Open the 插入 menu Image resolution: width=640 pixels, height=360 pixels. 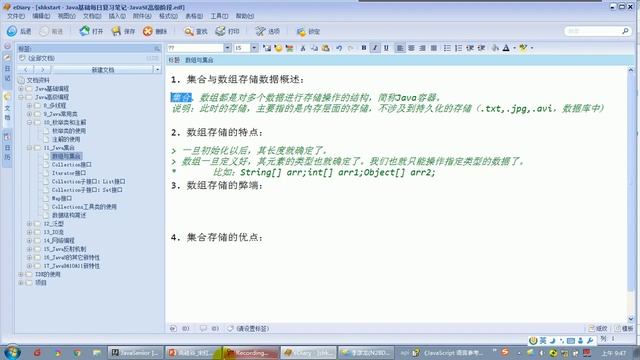pos(117,16)
